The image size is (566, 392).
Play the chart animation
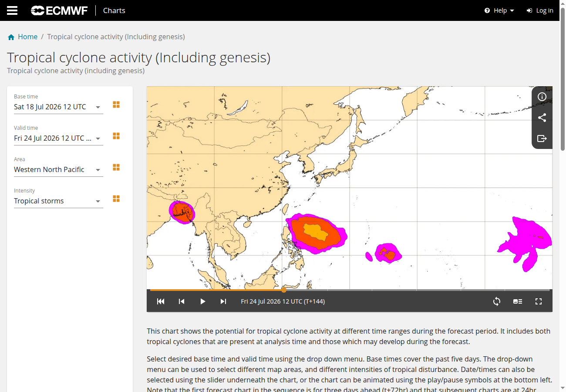pyautogui.click(x=202, y=301)
